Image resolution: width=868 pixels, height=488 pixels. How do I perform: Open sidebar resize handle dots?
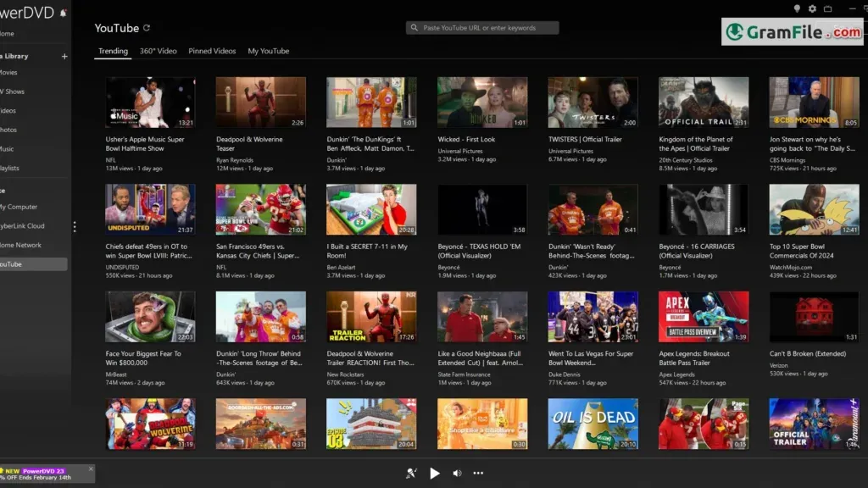point(75,226)
